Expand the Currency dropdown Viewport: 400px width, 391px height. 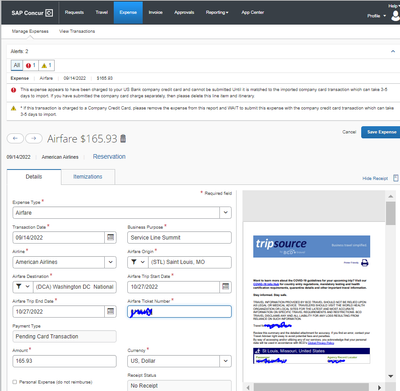pyautogui.click(x=225, y=361)
